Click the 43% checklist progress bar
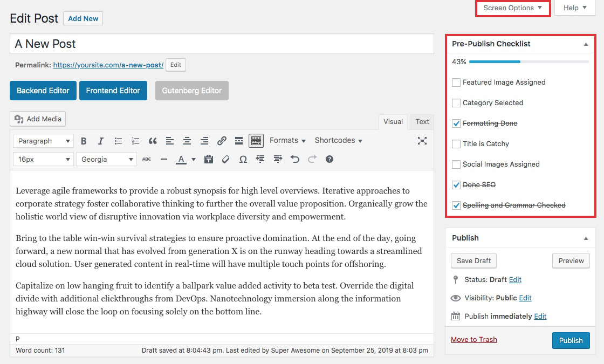Image resolution: width=604 pixels, height=364 pixels. coord(529,61)
